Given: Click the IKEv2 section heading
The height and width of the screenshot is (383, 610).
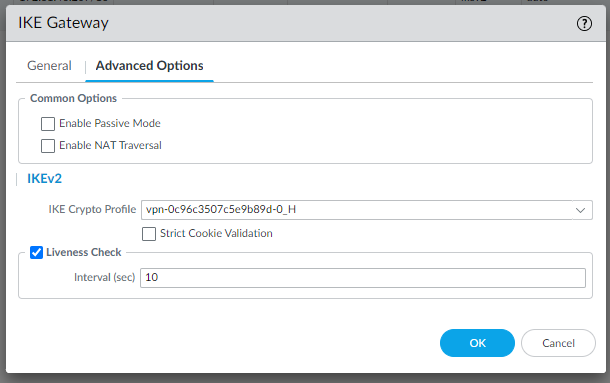Looking at the screenshot, I should 44,179.
